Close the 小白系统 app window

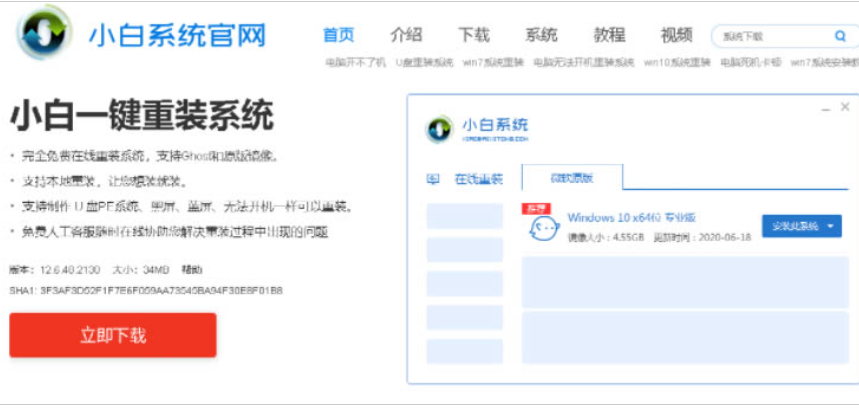point(846,107)
